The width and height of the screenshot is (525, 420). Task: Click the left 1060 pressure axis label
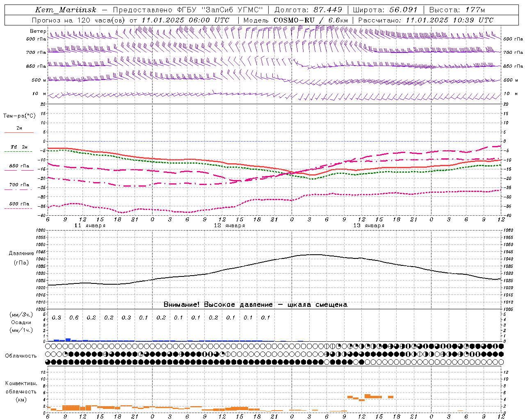[x=40, y=230]
